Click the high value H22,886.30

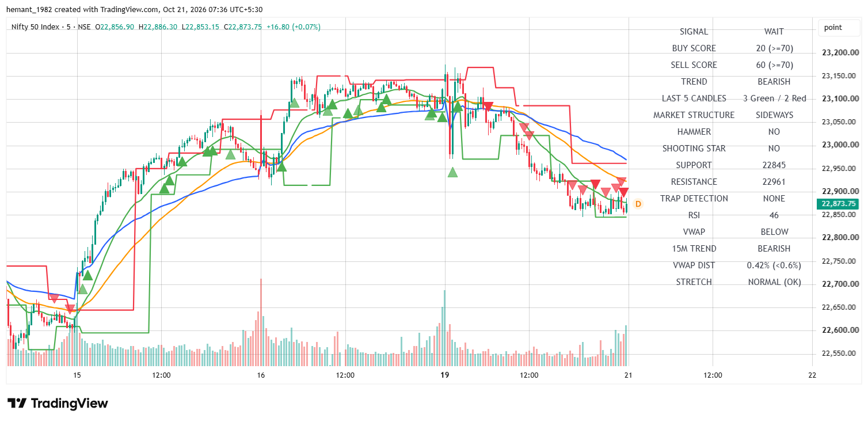pos(158,27)
